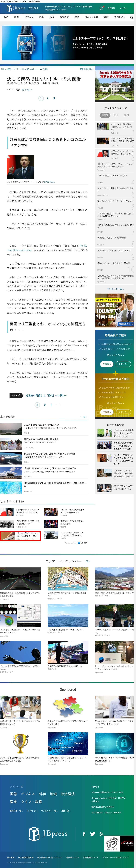This screenshot has width=136, height=868.
Task: Go to page 2 in the top pagination
Action: (x=47, y=98)
